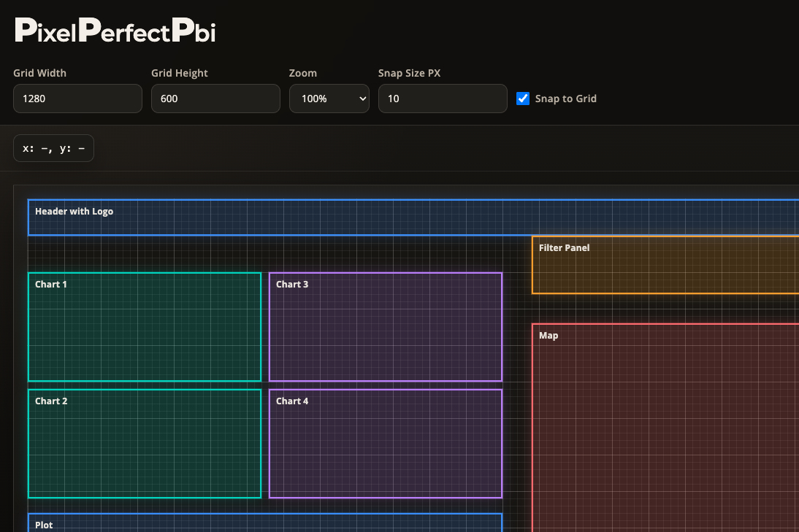The width and height of the screenshot is (799, 532).
Task: Click the PixelPerfectPbi logo
Action: pyautogui.click(x=115, y=30)
